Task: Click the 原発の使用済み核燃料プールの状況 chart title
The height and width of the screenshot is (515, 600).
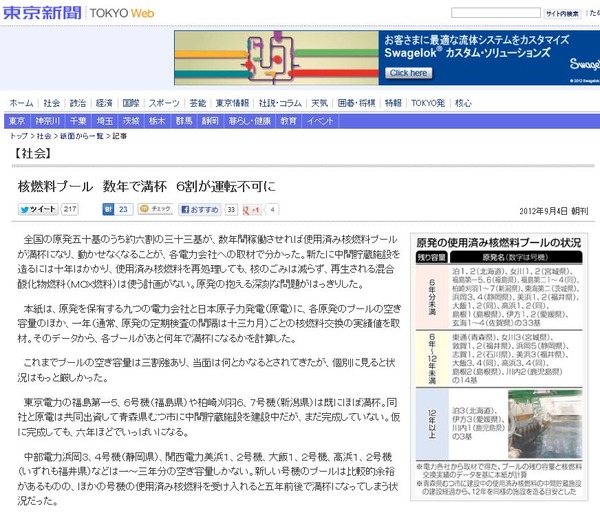Action: click(499, 243)
